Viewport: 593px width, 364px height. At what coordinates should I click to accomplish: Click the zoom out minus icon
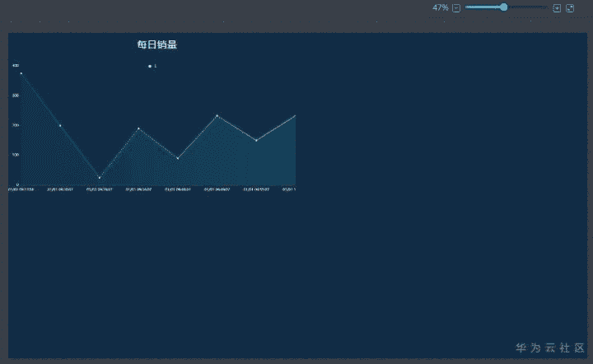(x=456, y=8)
